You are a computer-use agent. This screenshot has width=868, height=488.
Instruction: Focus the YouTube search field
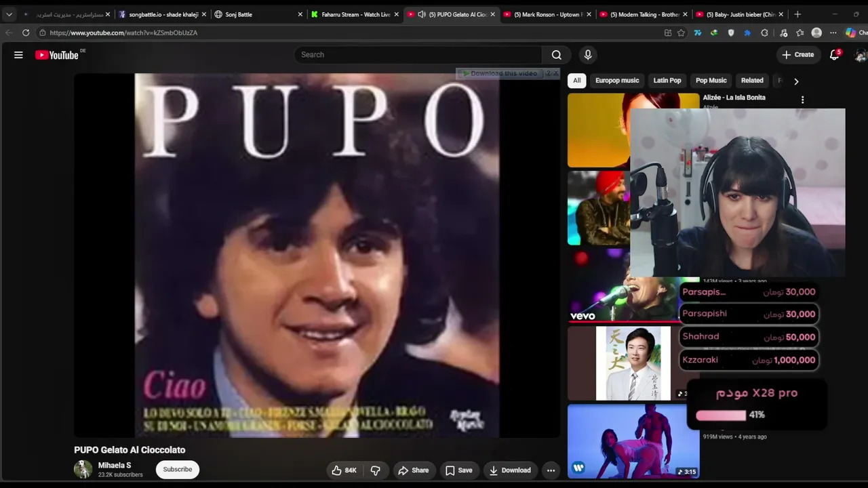click(418, 55)
